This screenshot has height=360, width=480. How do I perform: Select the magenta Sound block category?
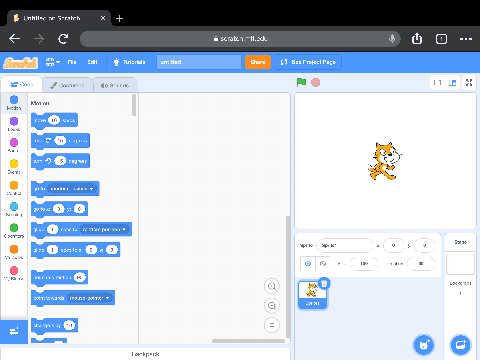(14, 145)
